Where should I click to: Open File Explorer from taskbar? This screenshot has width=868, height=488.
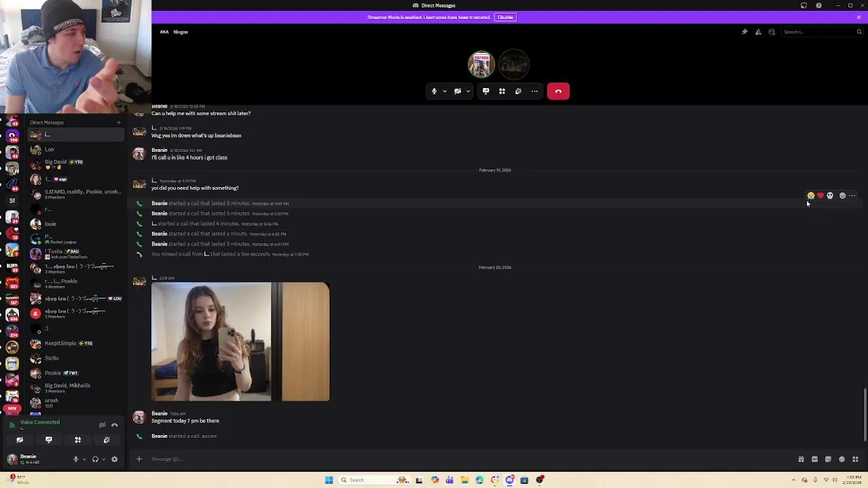(465, 480)
